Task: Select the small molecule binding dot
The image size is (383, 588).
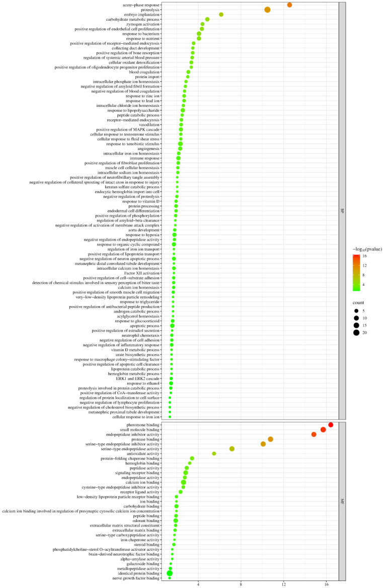Action: click(323, 430)
